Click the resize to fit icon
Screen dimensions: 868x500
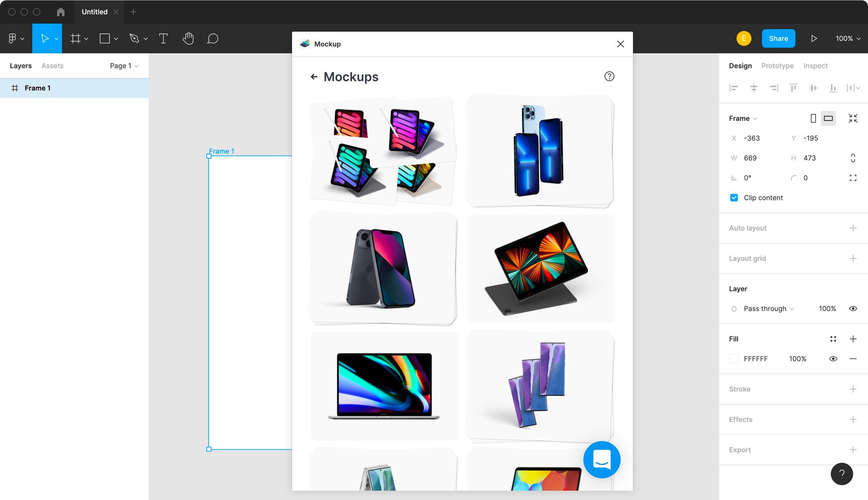(x=853, y=118)
